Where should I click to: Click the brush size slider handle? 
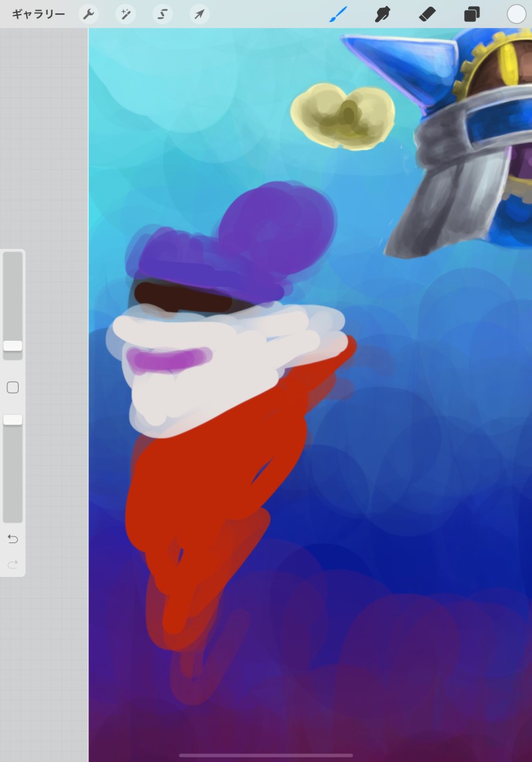point(13,345)
